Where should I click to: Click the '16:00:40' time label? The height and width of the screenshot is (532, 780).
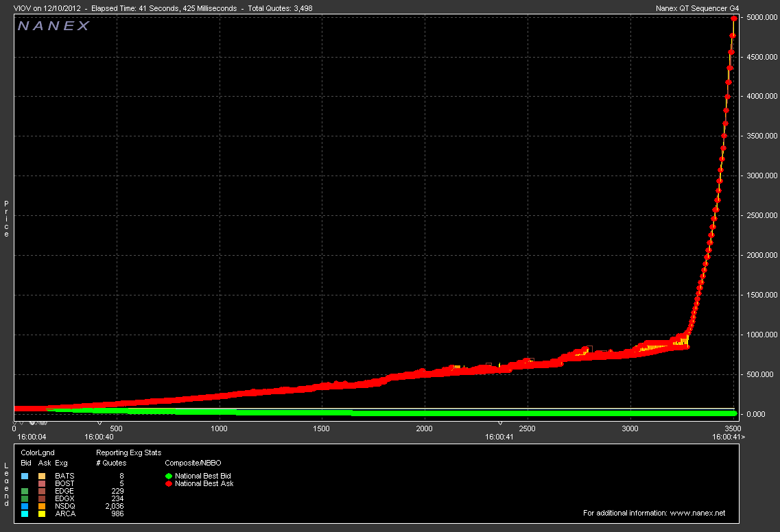click(x=99, y=437)
